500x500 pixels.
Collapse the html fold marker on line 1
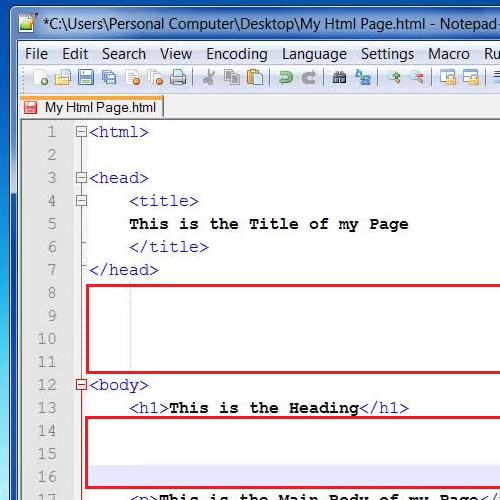pos(81,132)
